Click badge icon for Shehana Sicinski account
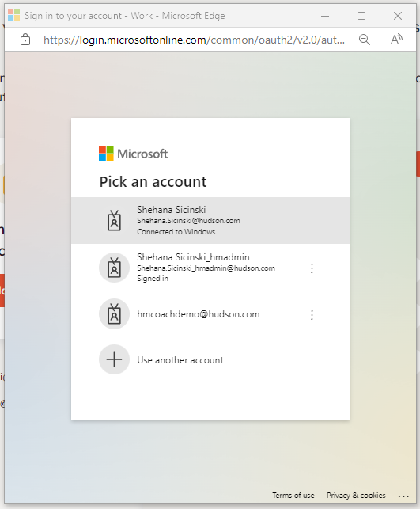Viewport: 420px width, 509px height. (x=114, y=220)
